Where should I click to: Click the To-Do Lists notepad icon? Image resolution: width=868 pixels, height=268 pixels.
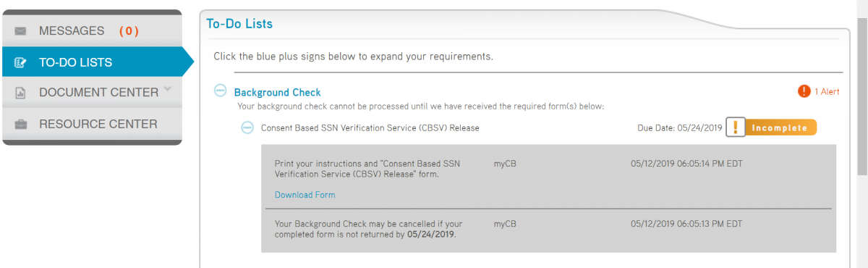pos(20,62)
